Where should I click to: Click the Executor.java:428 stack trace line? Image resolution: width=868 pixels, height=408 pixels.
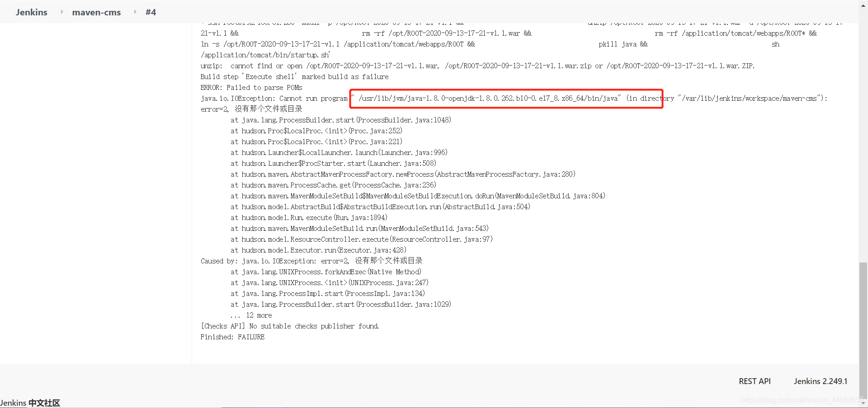tap(319, 250)
